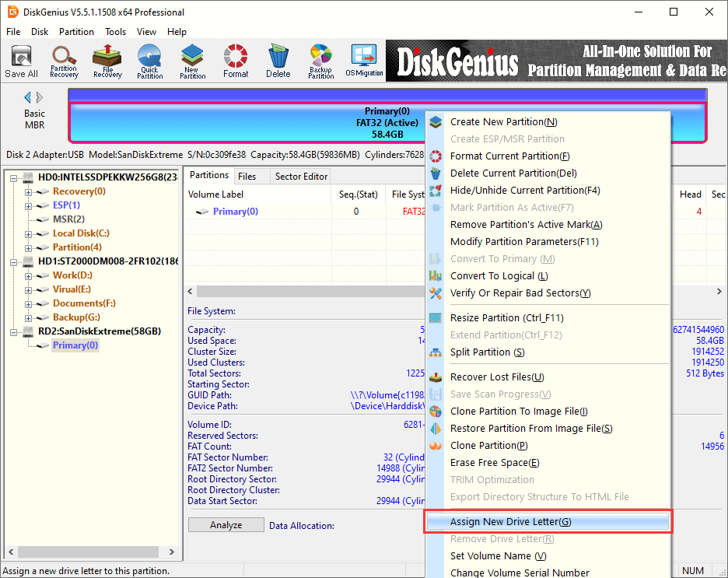Screen dimensions: 728x578
Task: Expand Documents(F:) tree node
Action: click(28, 304)
